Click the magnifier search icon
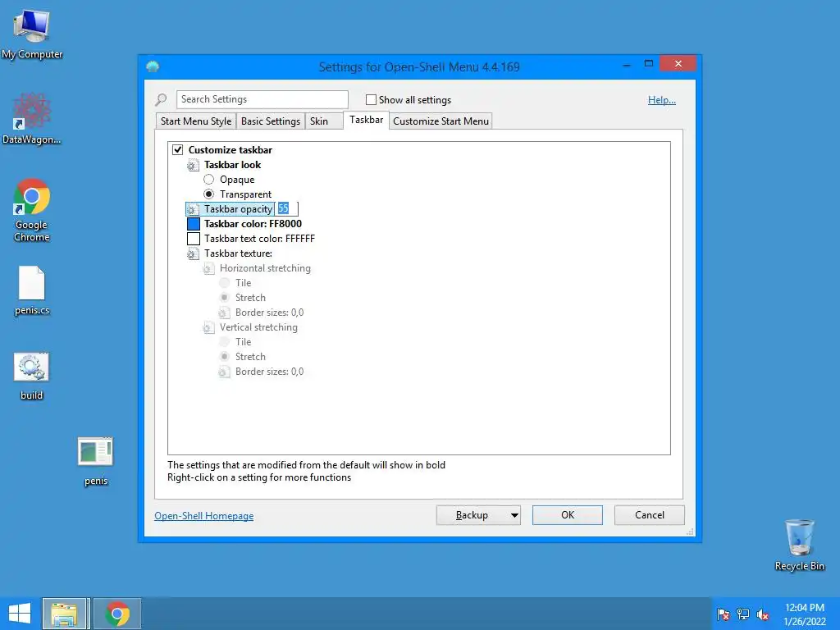This screenshot has width=840, height=630. (x=161, y=99)
